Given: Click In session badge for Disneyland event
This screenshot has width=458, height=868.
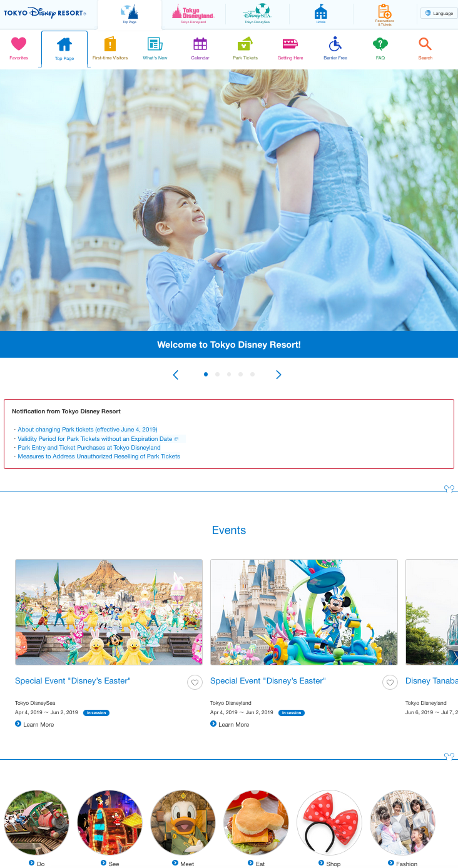Looking at the screenshot, I should (292, 712).
